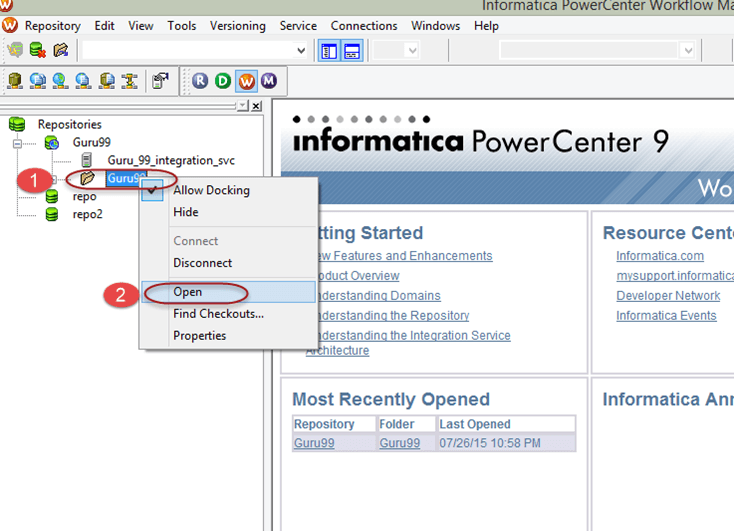Image resolution: width=734 pixels, height=531 pixels.
Task: Click the second globe connection icon with documents
Action: 37,81
